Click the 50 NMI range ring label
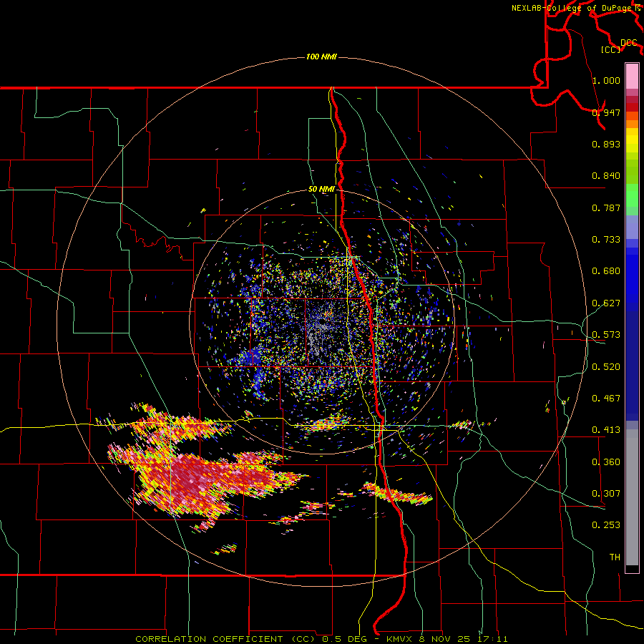644x644 pixels. 321,189
